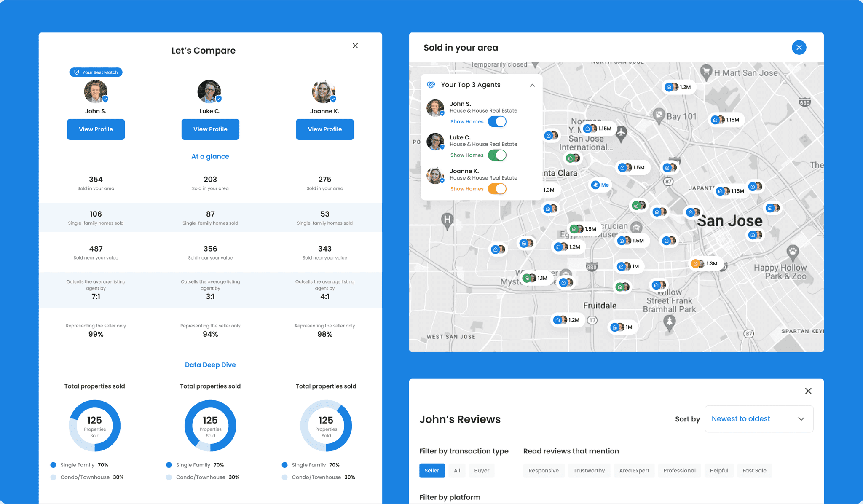
Task: View Profile of Luke C.
Action: pos(210,129)
